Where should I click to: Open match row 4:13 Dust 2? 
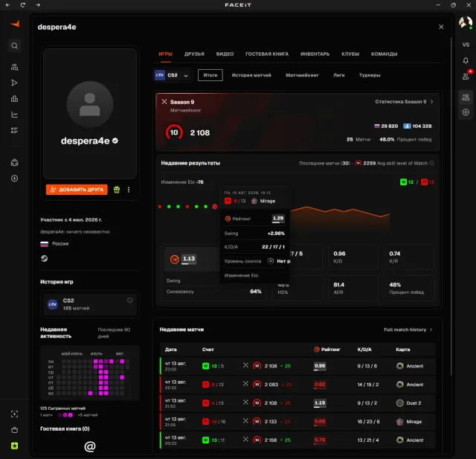pos(297,403)
